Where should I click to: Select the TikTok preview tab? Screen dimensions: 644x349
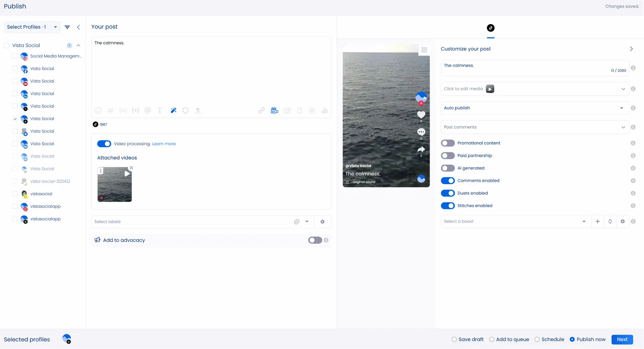coord(490,28)
